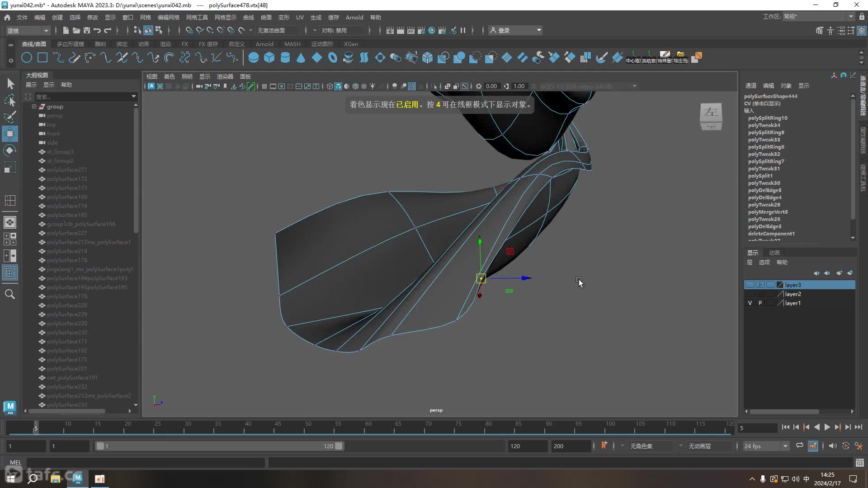
Task: Open the Arnold menu
Action: [354, 18]
